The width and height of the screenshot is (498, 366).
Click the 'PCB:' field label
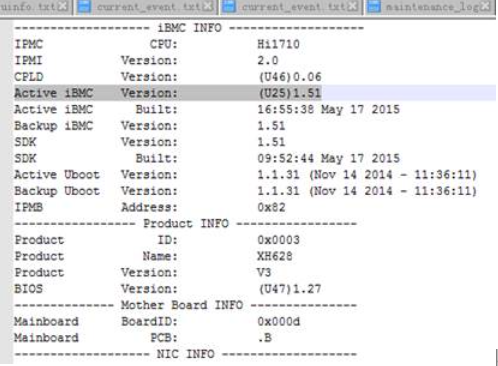(x=163, y=338)
